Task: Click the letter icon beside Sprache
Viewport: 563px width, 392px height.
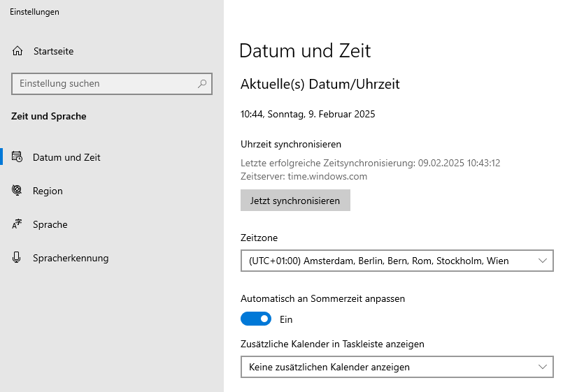Action: 17,224
